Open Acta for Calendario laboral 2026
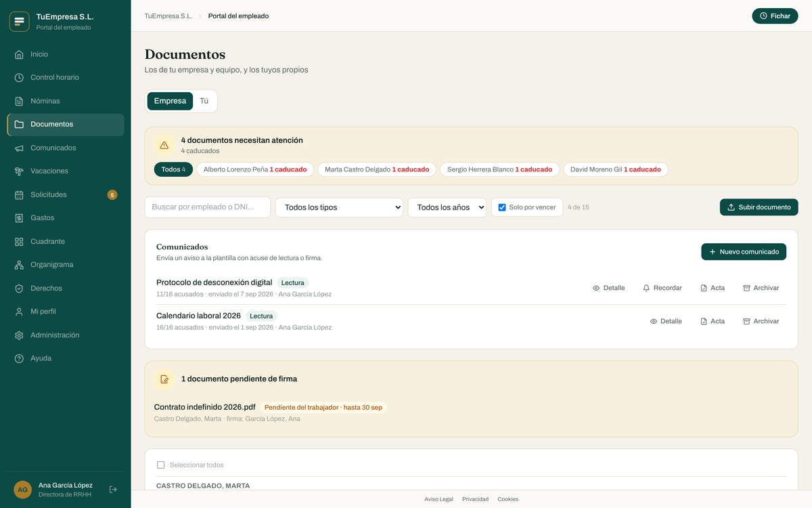The height and width of the screenshot is (508, 812). pyautogui.click(x=713, y=321)
